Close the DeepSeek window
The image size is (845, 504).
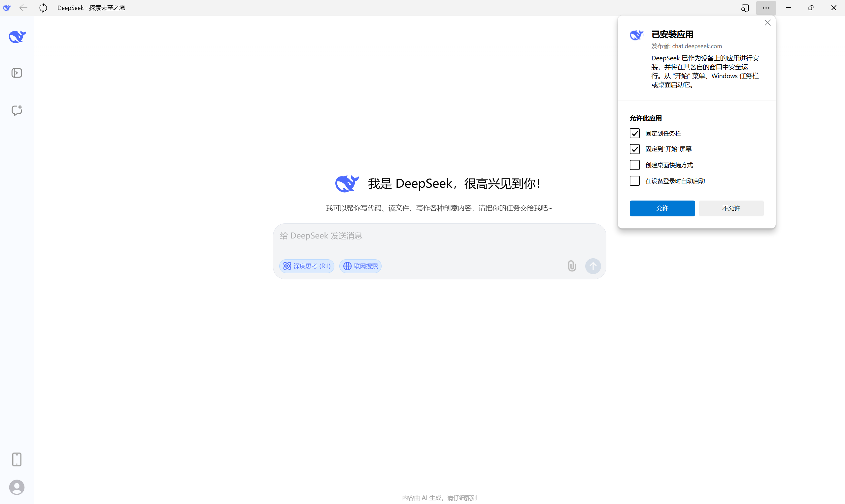point(833,8)
